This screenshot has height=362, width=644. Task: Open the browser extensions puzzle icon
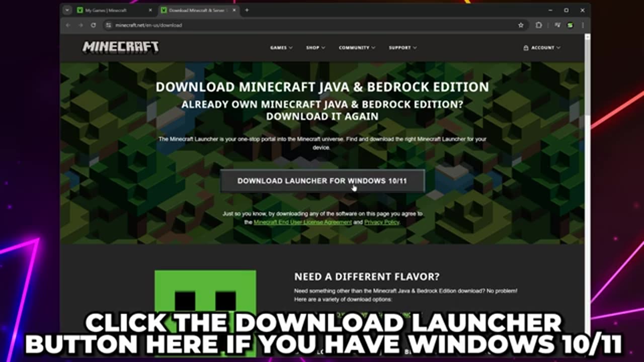click(539, 25)
